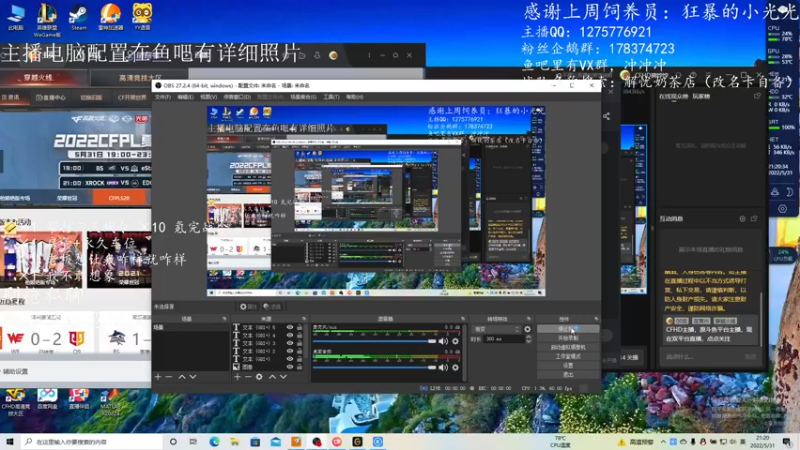Viewport: 800px width, 450px height.
Task: Open the 视图(V) menu in OBS
Action: [x=208, y=97]
